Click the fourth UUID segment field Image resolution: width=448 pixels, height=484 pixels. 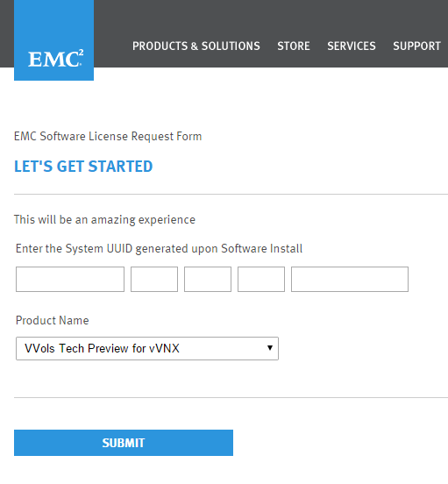click(x=261, y=279)
